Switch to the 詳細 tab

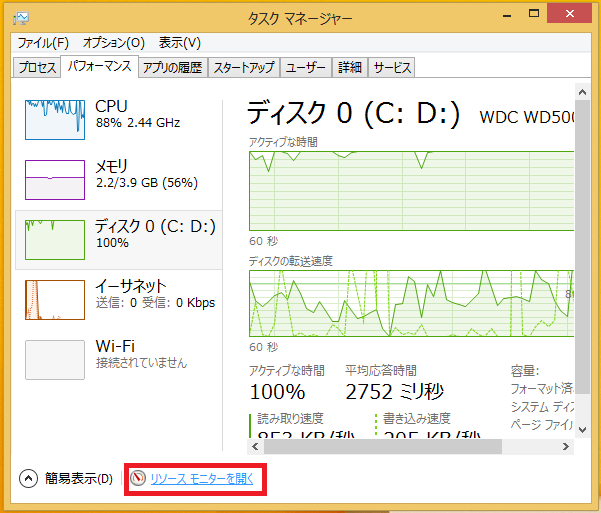(350, 67)
